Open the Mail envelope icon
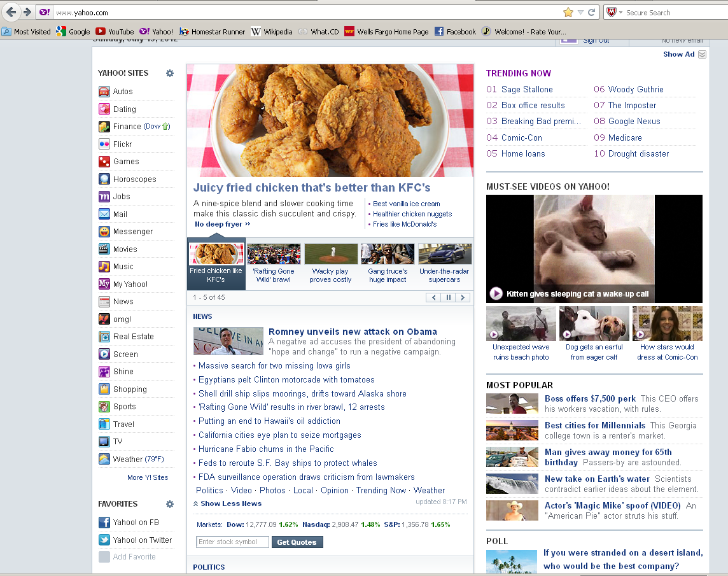This screenshot has width=728, height=576. click(x=104, y=214)
